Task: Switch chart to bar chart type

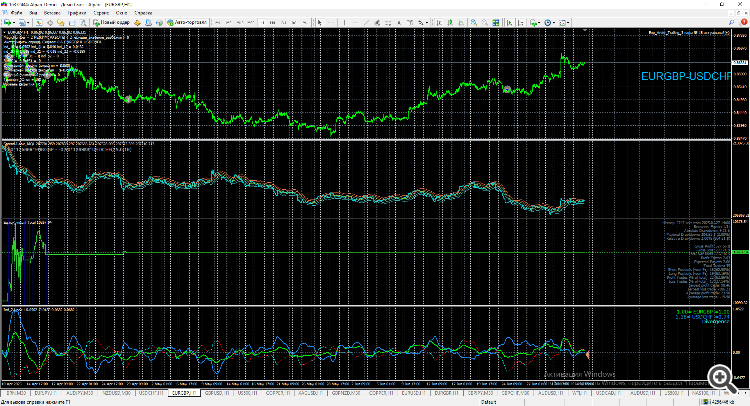Action: 439,22
